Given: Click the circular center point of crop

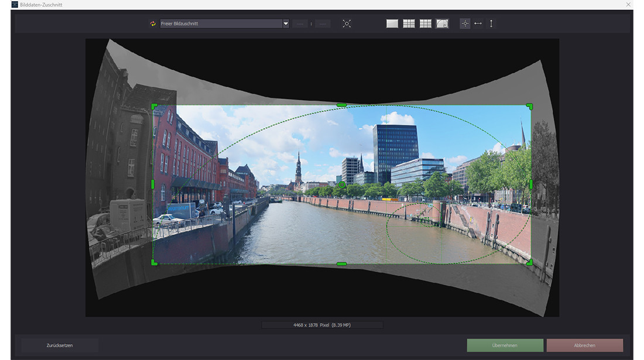Looking at the screenshot, I should click(x=342, y=185).
